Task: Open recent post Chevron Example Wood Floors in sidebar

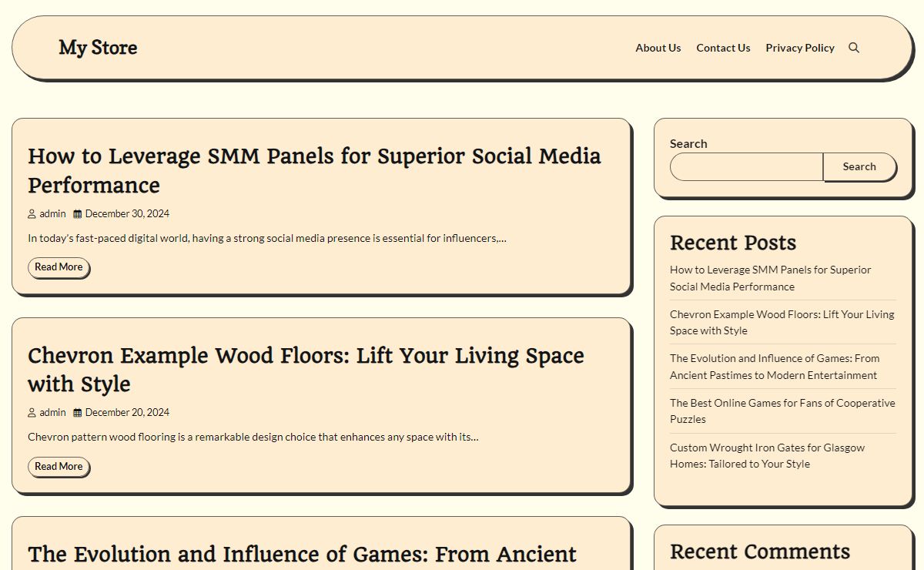Action: pos(782,323)
